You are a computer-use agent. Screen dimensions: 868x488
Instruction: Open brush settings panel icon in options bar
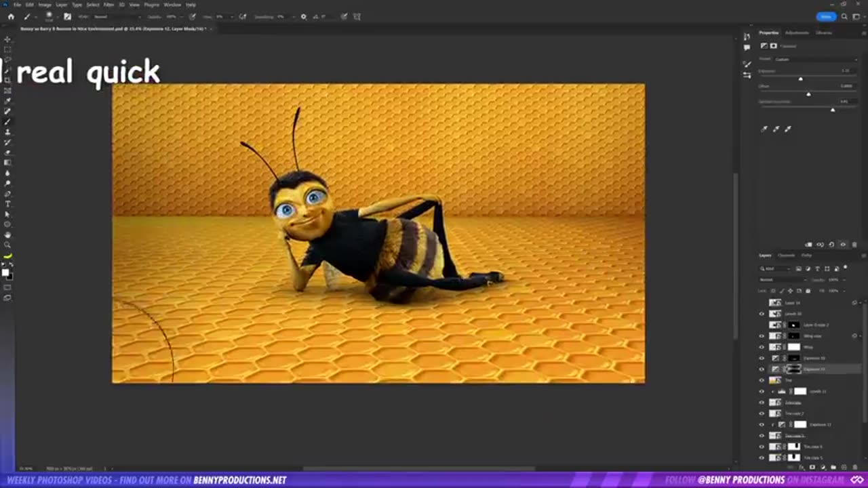pos(67,16)
